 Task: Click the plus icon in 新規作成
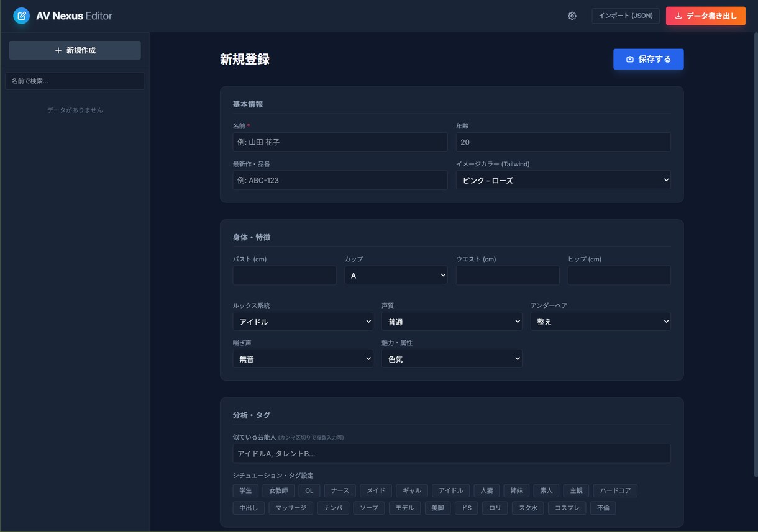tap(58, 50)
